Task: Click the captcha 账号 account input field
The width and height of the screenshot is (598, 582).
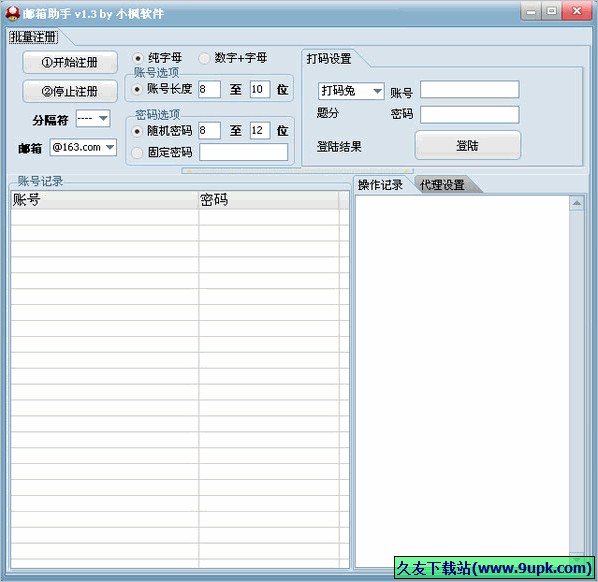Action: pyautogui.click(x=469, y=90)
